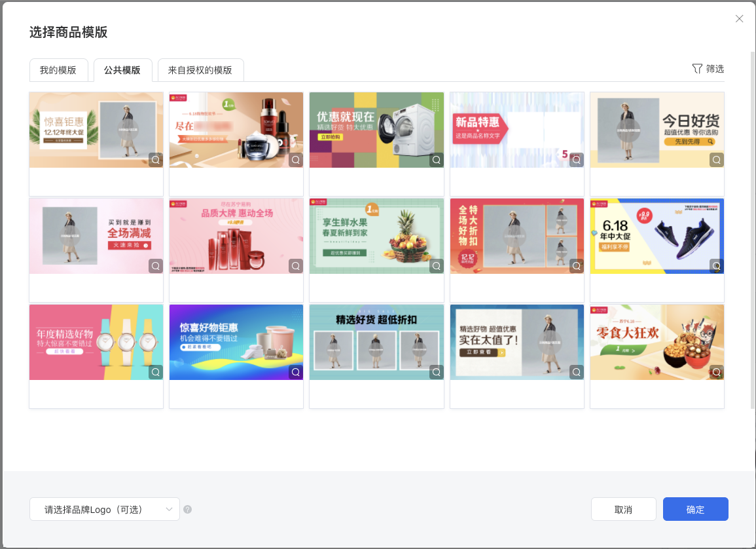Image resolution: width=756 pixels, height=549 pixels.
Task: Close the 选择商品模版 dialog
Action: 739,19
